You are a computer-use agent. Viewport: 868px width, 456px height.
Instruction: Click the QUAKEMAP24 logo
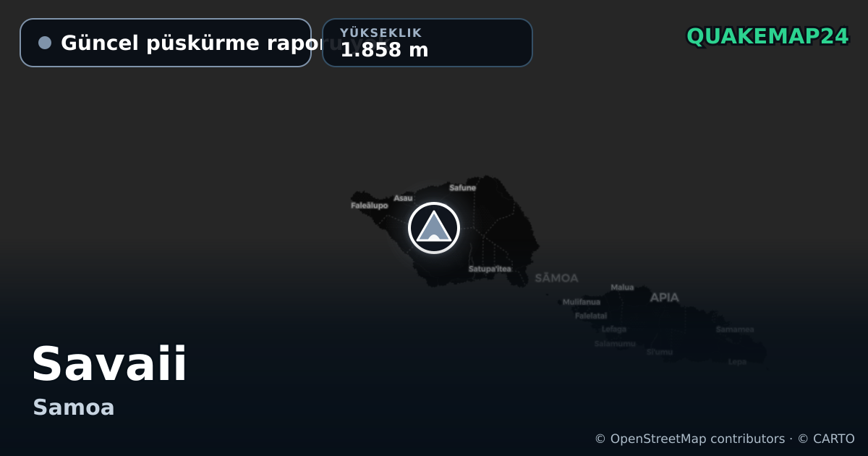pyautogui.click(x=767, y=36)
